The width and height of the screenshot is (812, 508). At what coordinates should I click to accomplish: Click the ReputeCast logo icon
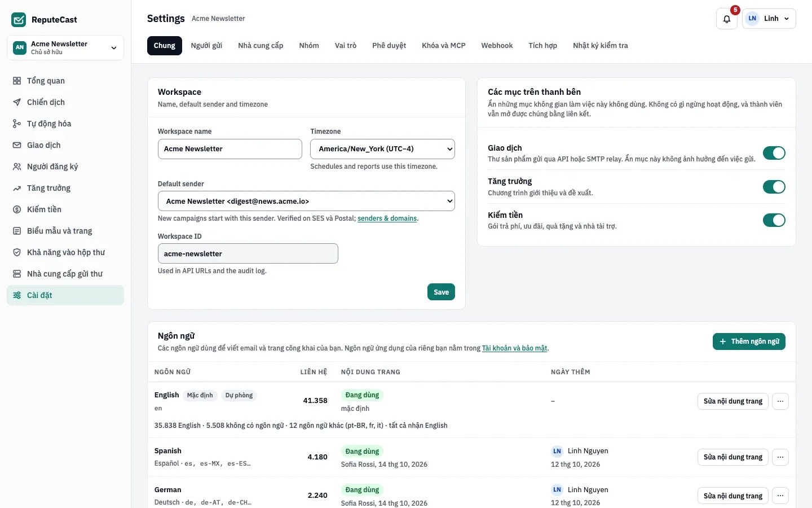19,20
